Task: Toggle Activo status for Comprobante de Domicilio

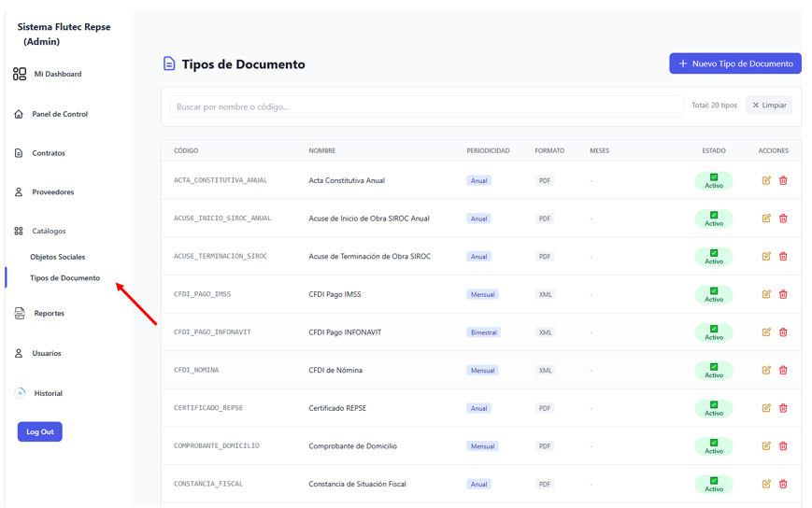Action: (714, 446)
